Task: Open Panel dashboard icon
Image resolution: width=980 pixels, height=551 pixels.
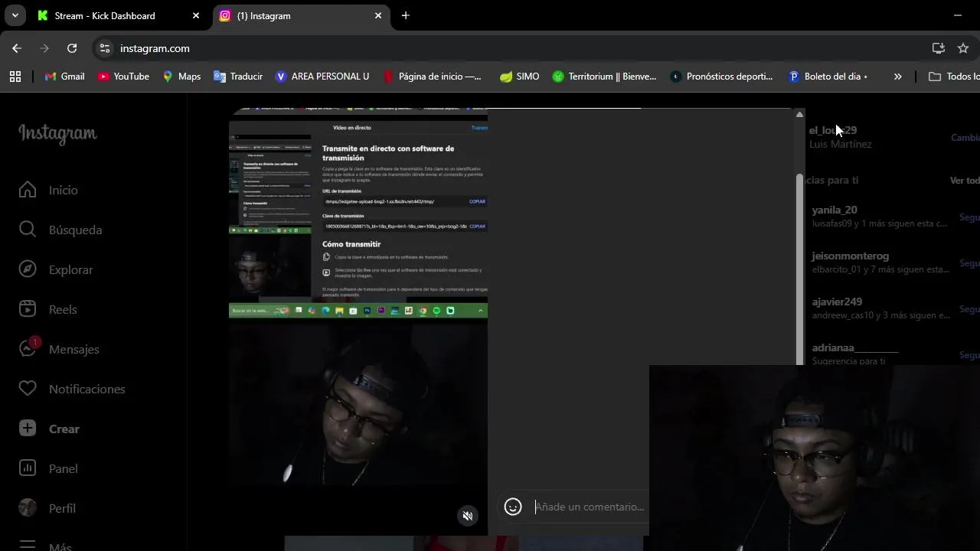Action: click(x=28, y=468)
